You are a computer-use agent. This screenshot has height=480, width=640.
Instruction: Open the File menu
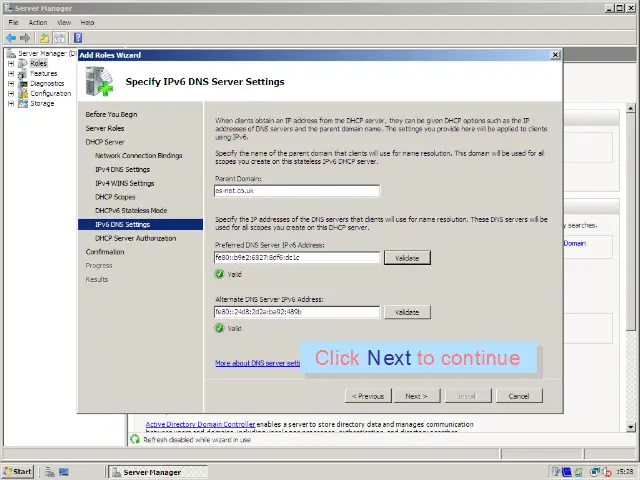point(13,22)
